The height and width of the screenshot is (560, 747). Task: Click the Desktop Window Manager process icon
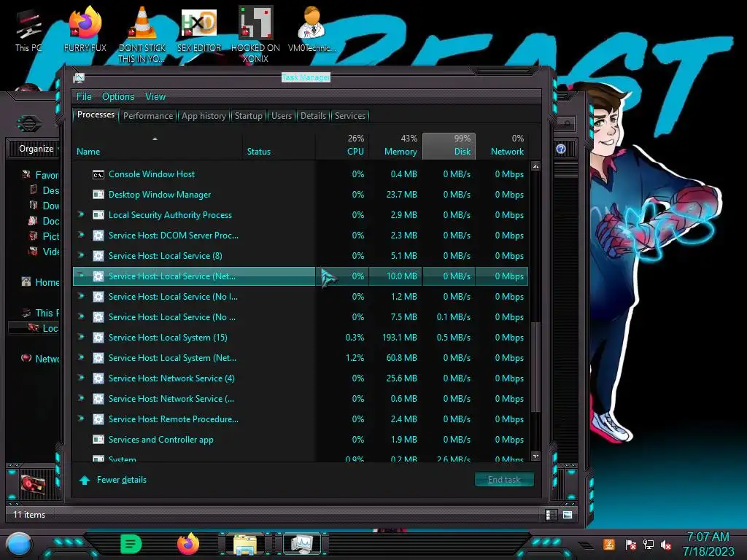98,195
